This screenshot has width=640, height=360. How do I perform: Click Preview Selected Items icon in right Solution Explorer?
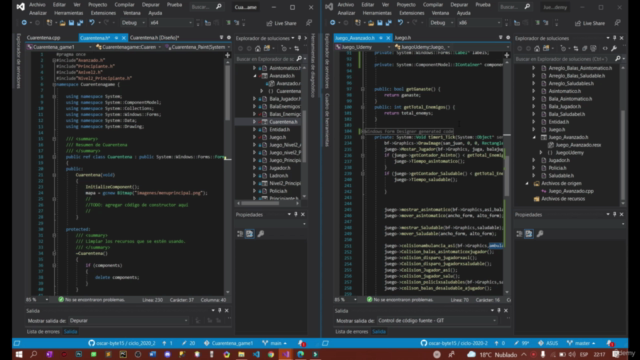[605, 49]
